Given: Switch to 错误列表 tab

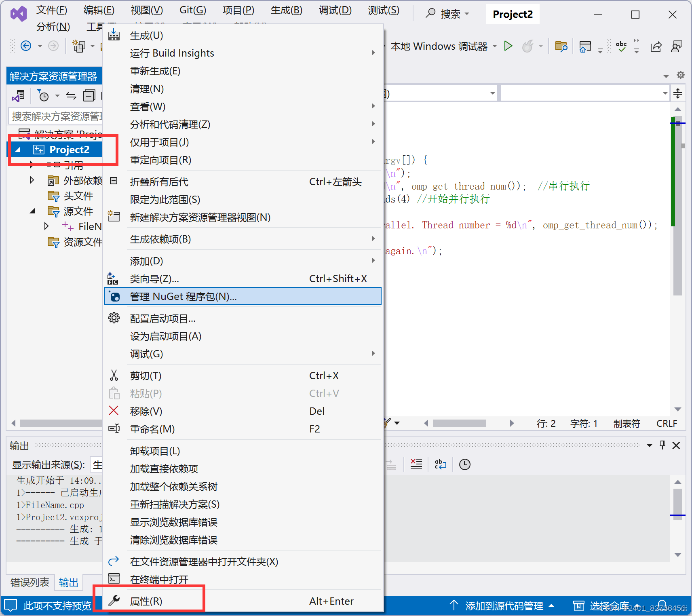Looking at the screenshot, I should 30,582.
